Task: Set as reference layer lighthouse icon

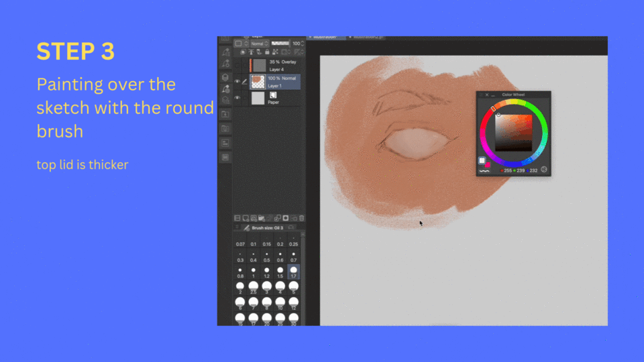Action: pyautogui.click(x=252, y=52)
